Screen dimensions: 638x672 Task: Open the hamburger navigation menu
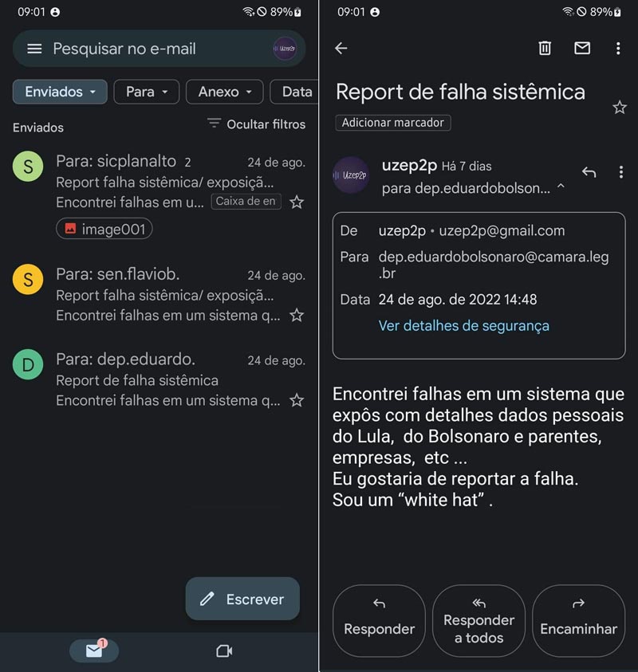(x=34, y=49)
